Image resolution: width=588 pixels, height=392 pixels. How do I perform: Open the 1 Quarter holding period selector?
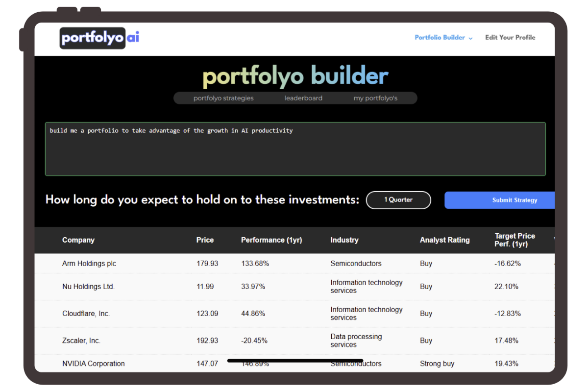pos(398,200)
